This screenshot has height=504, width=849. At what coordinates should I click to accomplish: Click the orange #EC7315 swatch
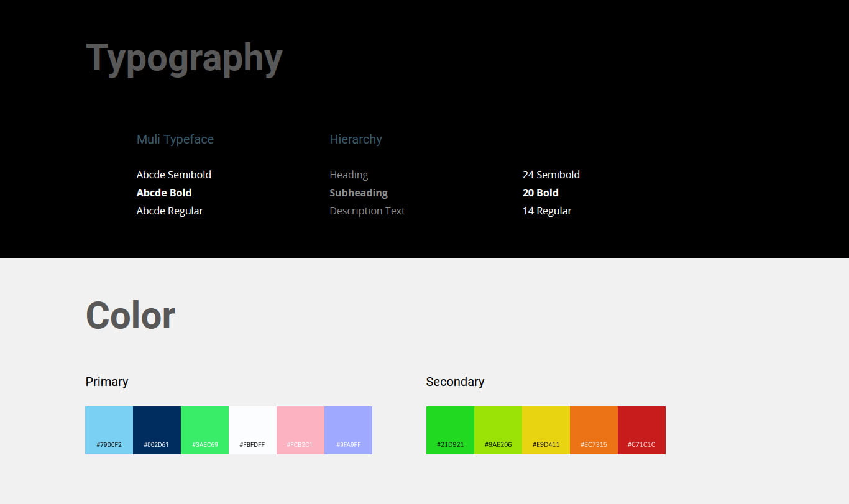[594, 430]
